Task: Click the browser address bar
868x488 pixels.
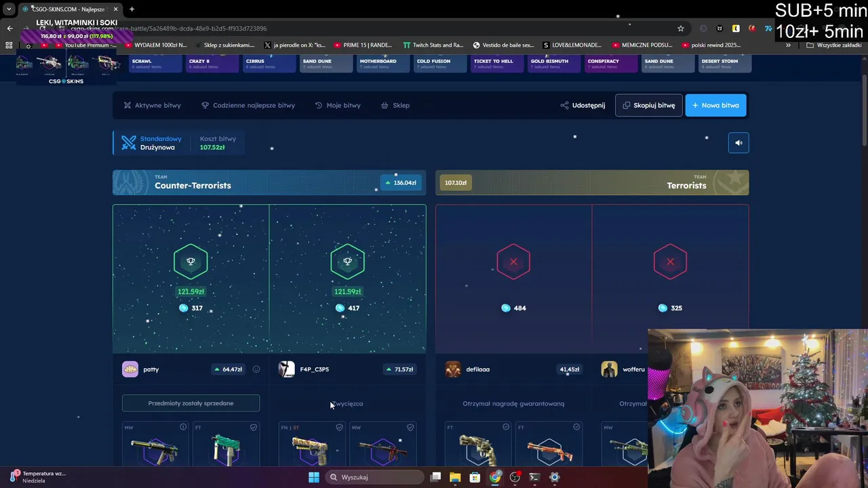Action: click(x=373, y=28)
